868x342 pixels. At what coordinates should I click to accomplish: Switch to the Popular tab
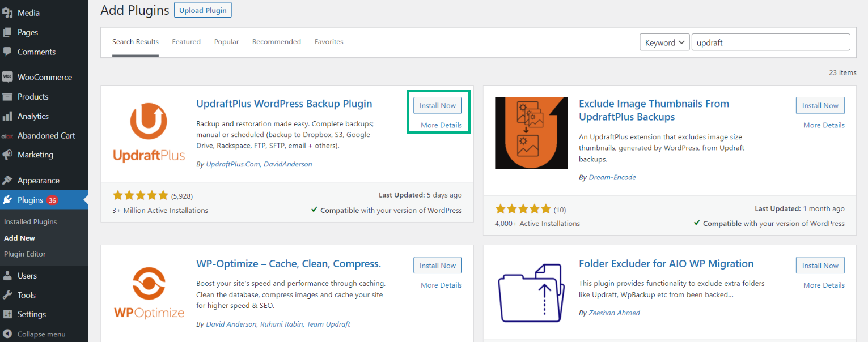[226, 41]
